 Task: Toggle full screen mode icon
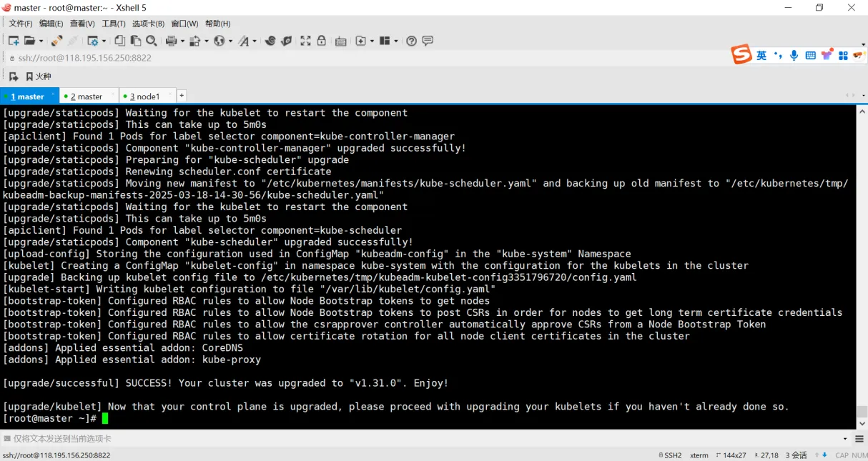305,41
